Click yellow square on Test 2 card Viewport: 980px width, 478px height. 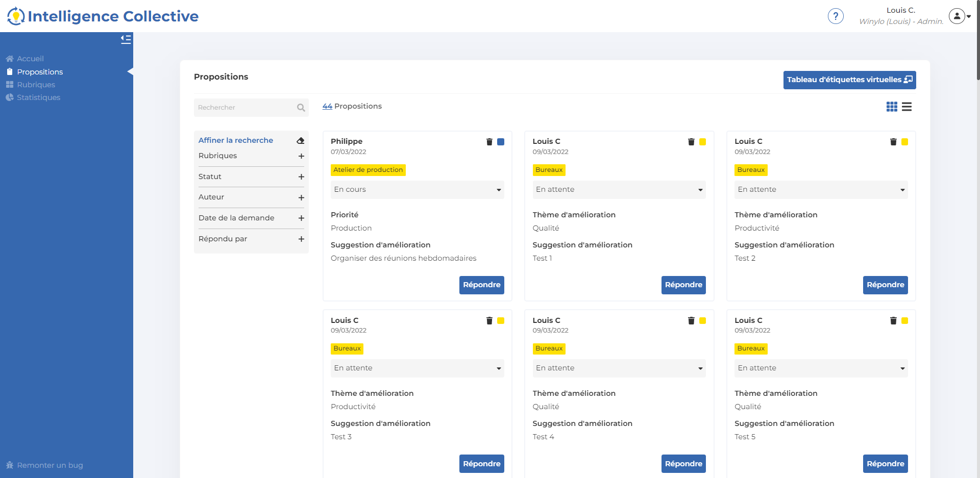(904, 142)
